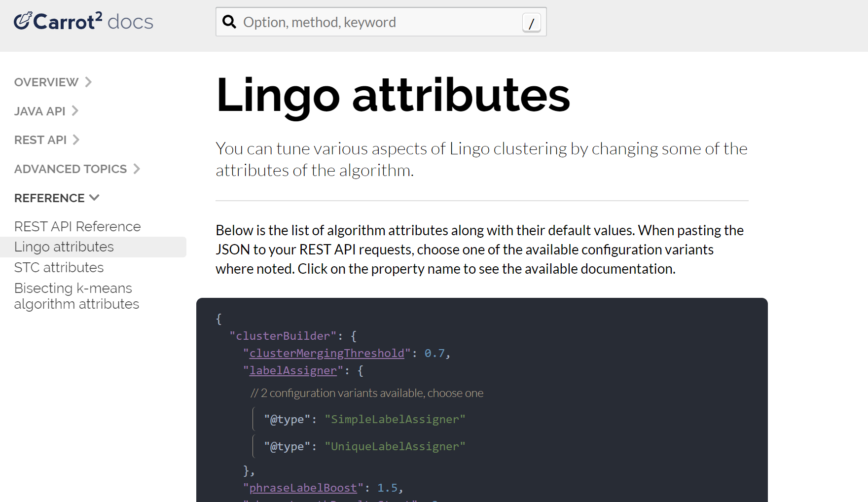Image resolution: width=868 pixels, height=502 pixels.
Task: Click the search magnifier icon
Action: 229,22
